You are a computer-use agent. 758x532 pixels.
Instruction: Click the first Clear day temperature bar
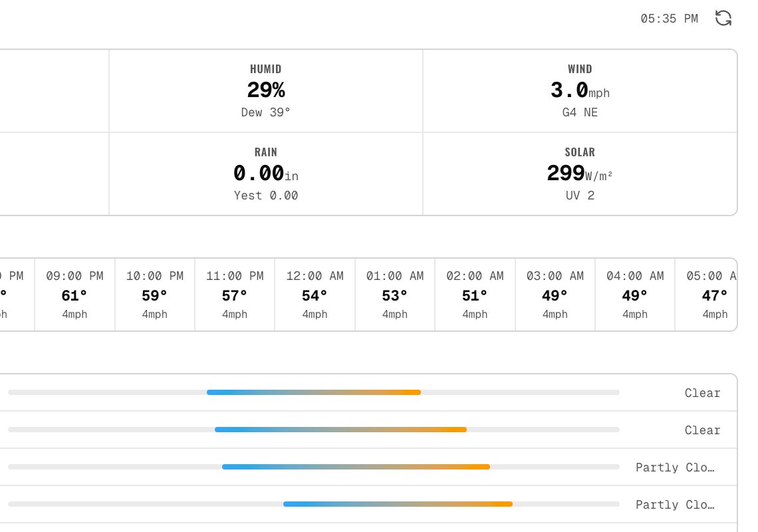(314, 392)
